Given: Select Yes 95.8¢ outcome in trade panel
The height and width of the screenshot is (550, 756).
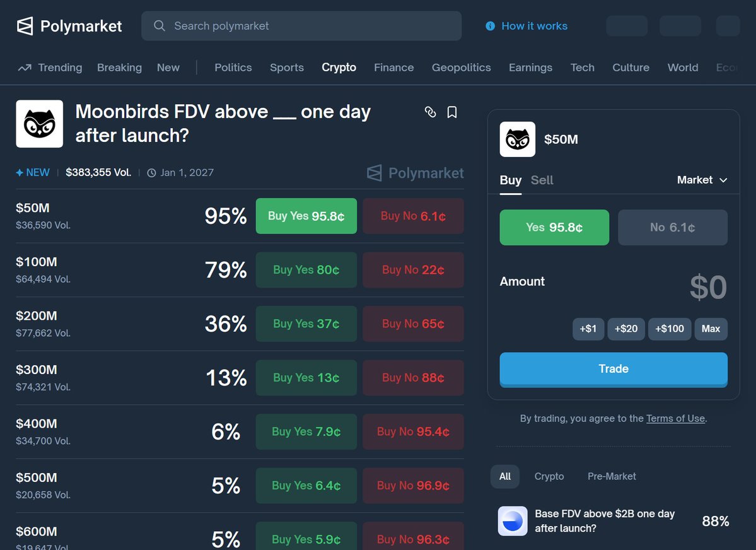Looking at the screenshot, I should 554,227.
